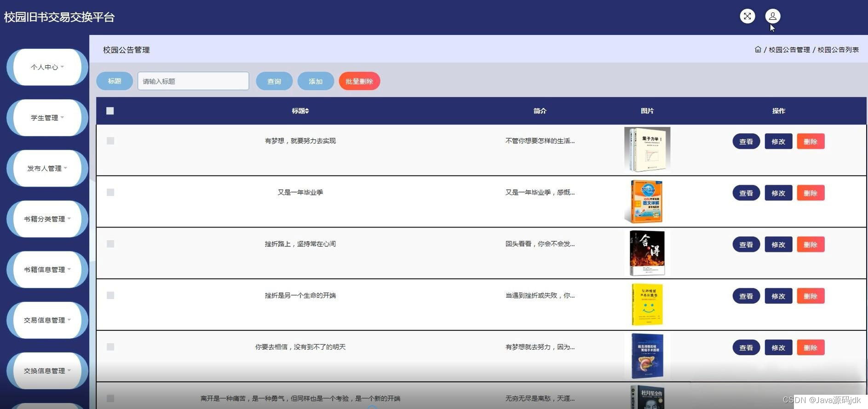Expand the 学生管理 sidebar menu
The width and height of the screenshot is (868, 409).
[x=47, y=118]
